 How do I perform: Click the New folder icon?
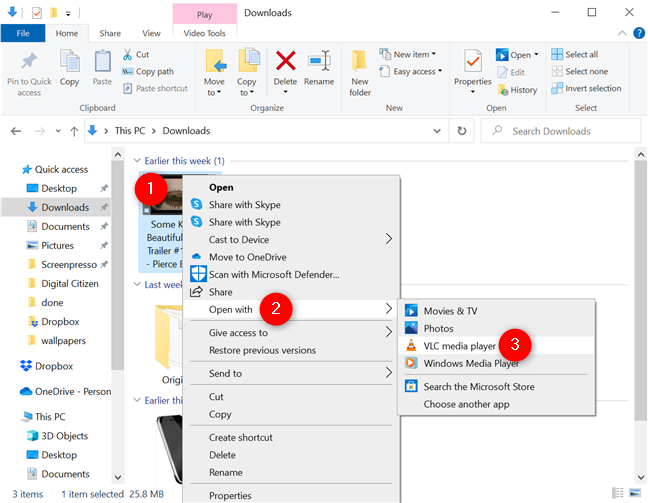[360, 61]
